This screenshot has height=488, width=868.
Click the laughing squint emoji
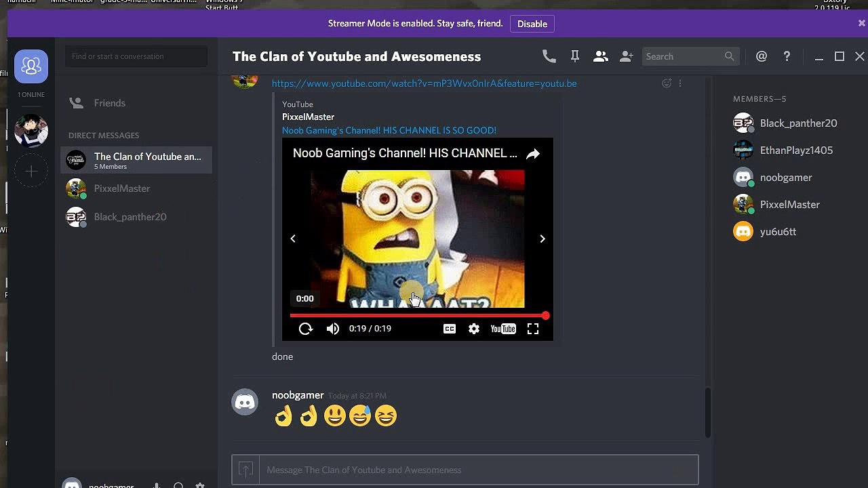point(386,415)
